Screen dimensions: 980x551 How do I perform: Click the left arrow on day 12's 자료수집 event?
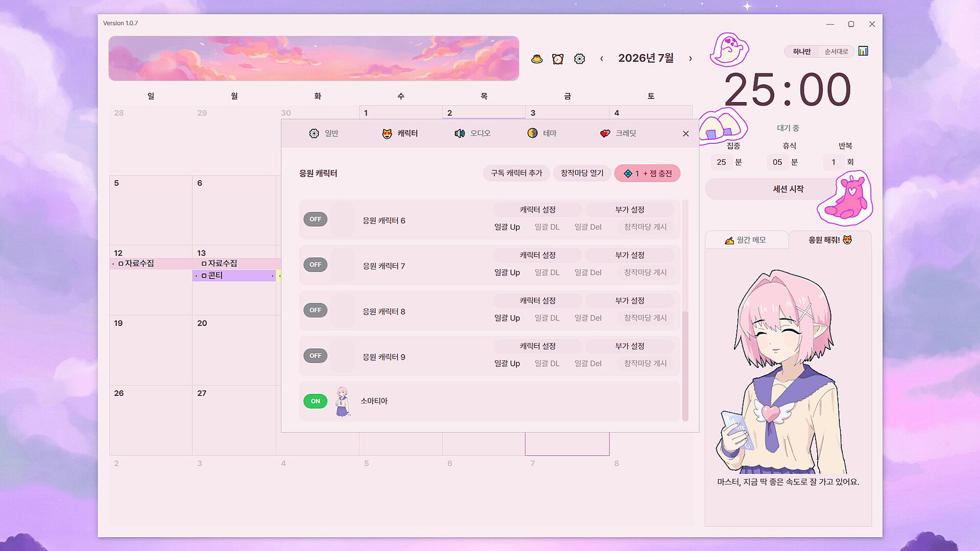click(x=113, y=264)
